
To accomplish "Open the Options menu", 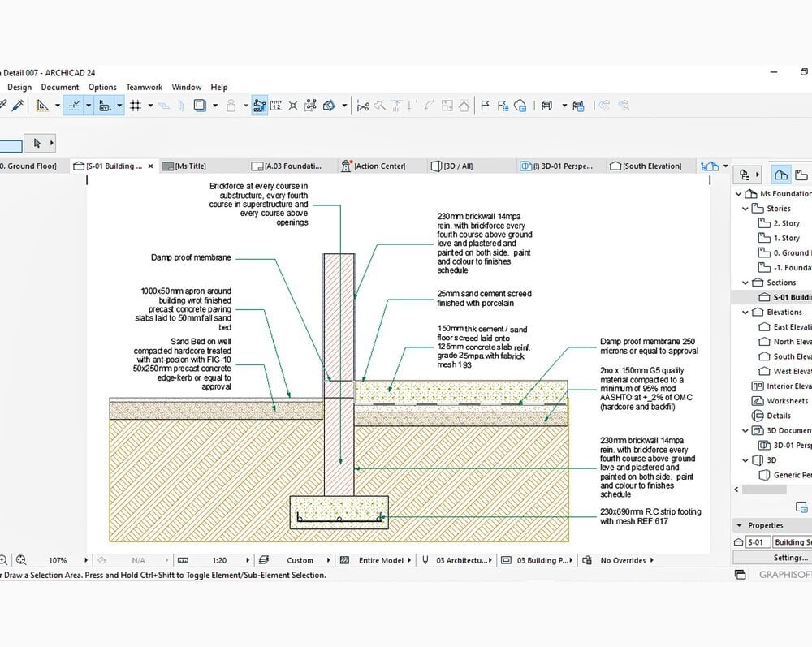I will [102, 87].
